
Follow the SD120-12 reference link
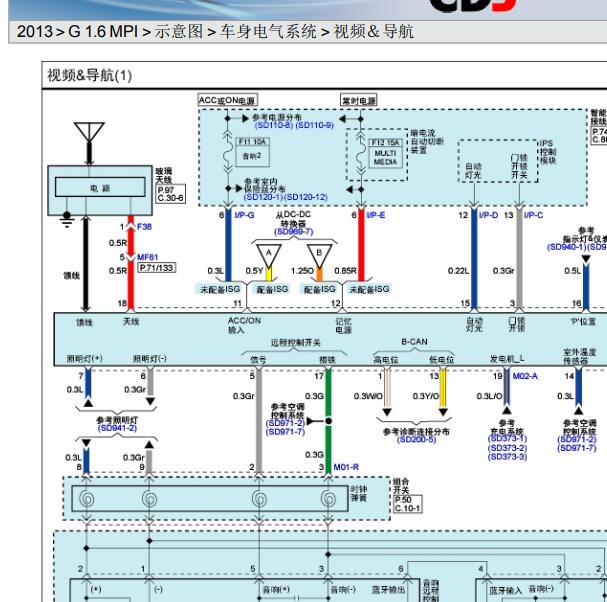click(306, 197)
